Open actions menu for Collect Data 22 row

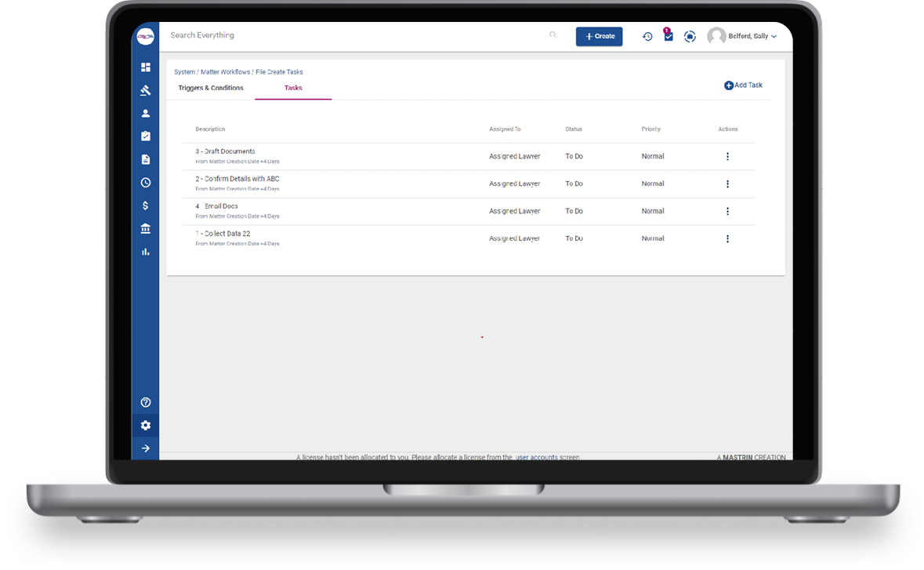click(727, 238)
